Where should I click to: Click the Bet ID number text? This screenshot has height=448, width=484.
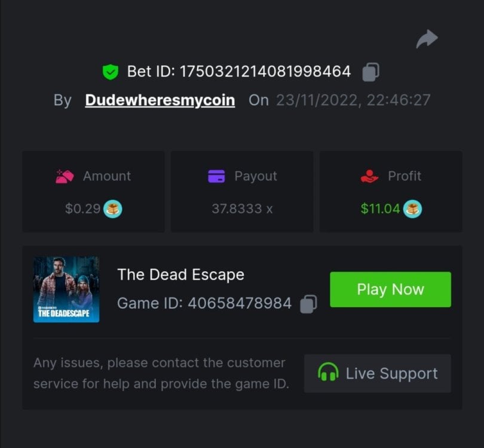[265, 72]
